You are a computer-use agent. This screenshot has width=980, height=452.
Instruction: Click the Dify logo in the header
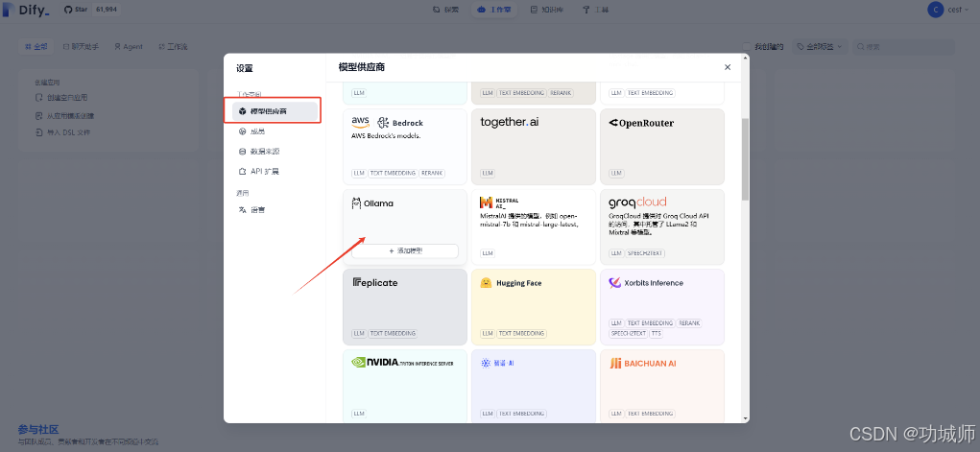click(26, 10)
